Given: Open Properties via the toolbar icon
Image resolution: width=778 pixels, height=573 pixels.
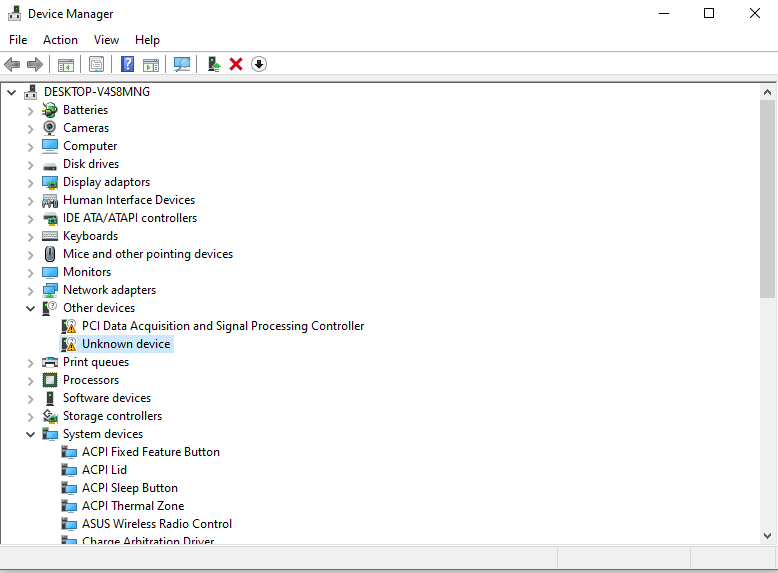Looking at the screenshot, I should point(96,64).
